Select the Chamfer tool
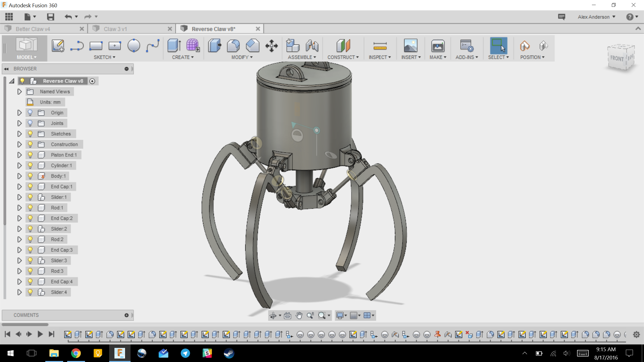Viewport: 644px width, 362px height. coord(253,46)
